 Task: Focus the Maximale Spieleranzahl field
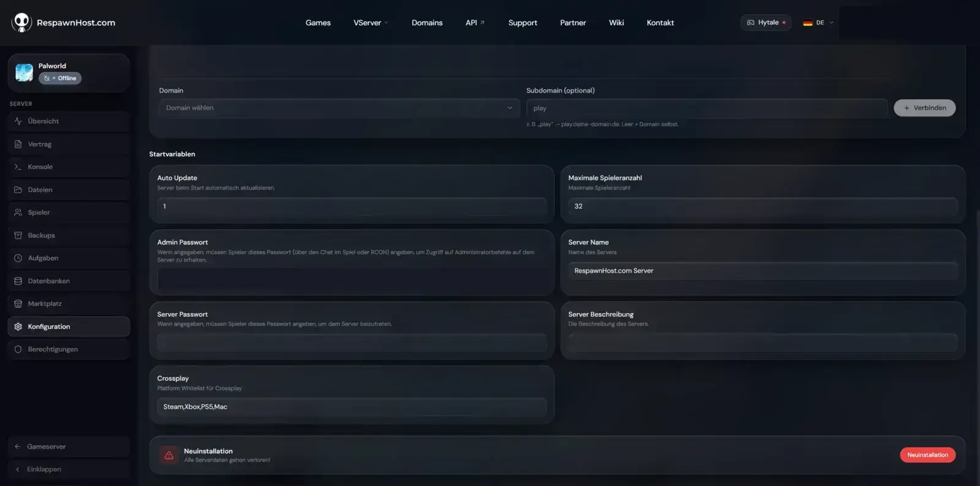pyautogui.click(x=763, y=207)
